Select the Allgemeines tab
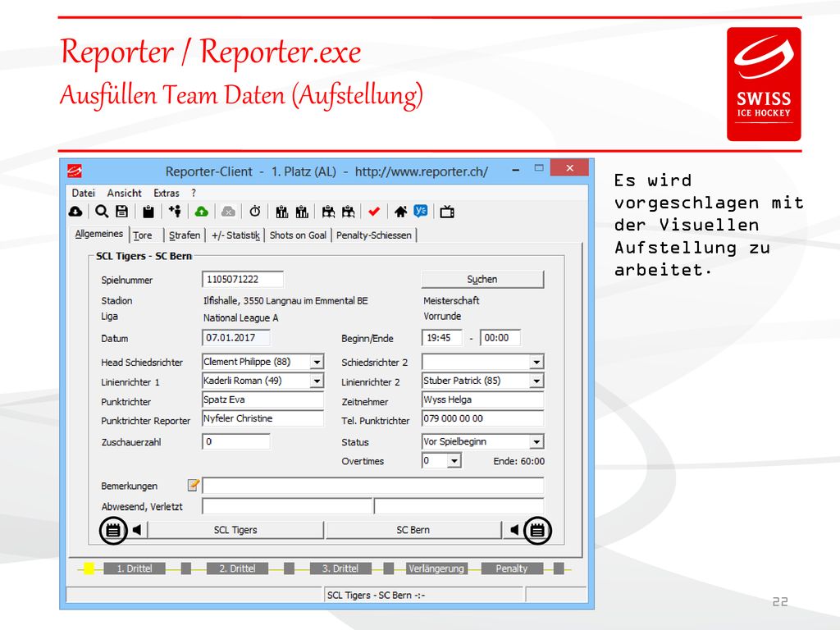This screenshot has height=630, width=840. coord(99,234)
